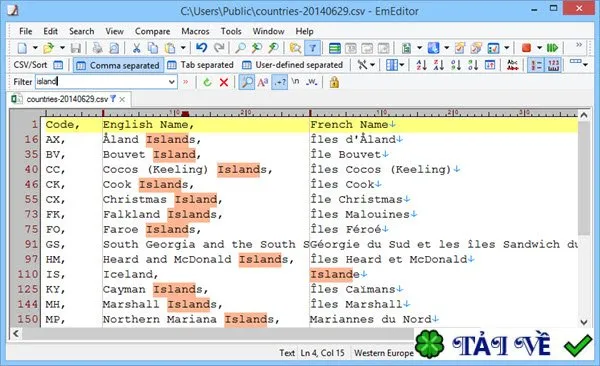
Task: Click the Copy icon
Action: [x=153, y=48]
